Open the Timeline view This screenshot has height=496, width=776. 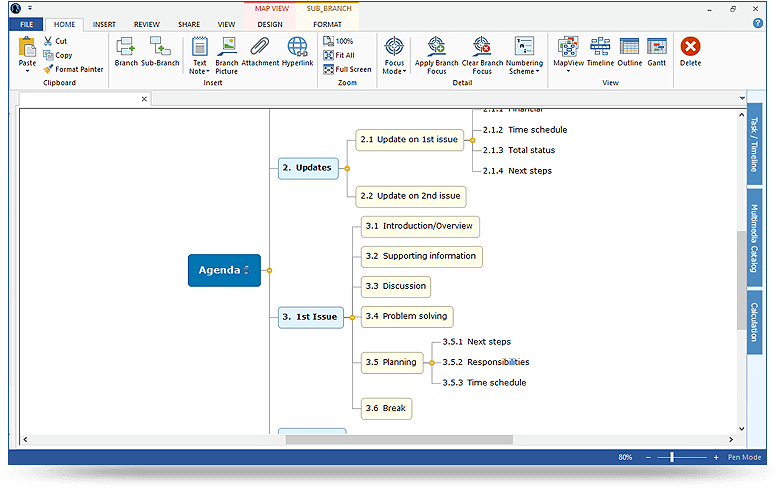(x=600, y=51)
